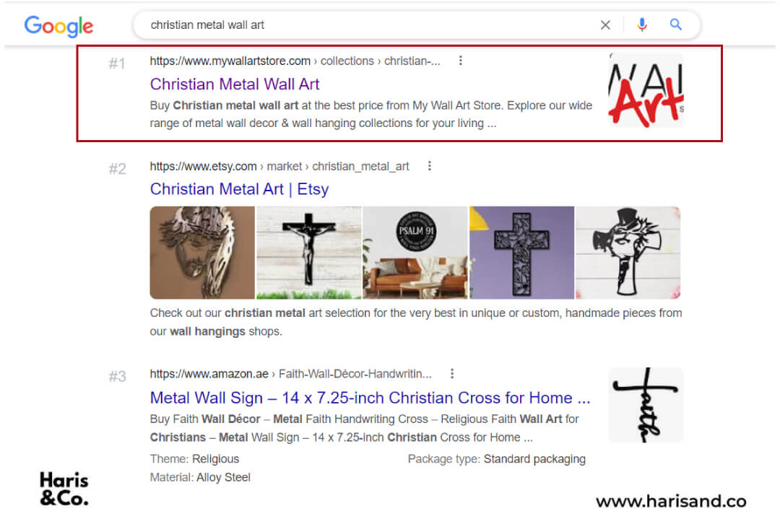Image resolution: width=780 pixels, height=532 pixels.
Task: Click the etsy.com market URL breadcrumb
Action: tap(279, 166)
